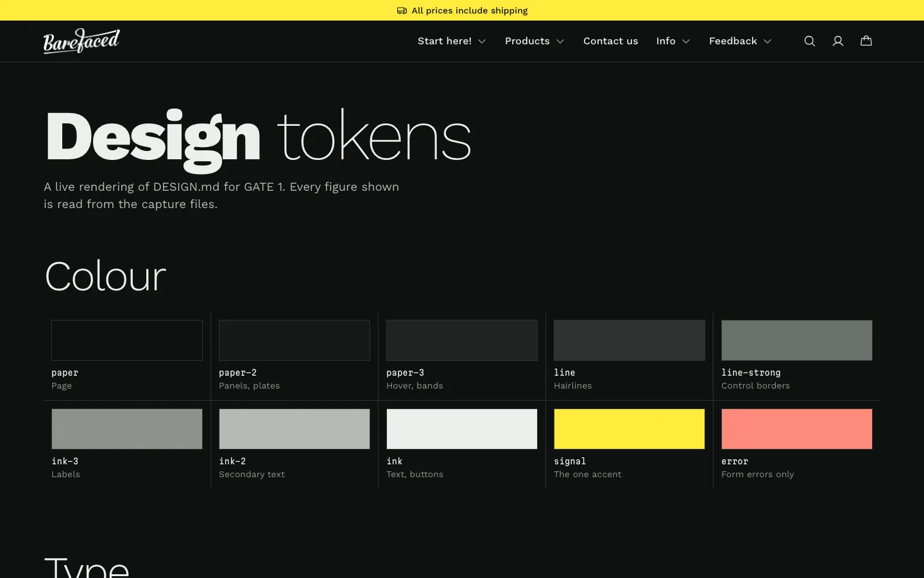The width and height of the screenshot is (924, 578).
Task: Select the coral error colour swatch
Action: coord(797,429)
